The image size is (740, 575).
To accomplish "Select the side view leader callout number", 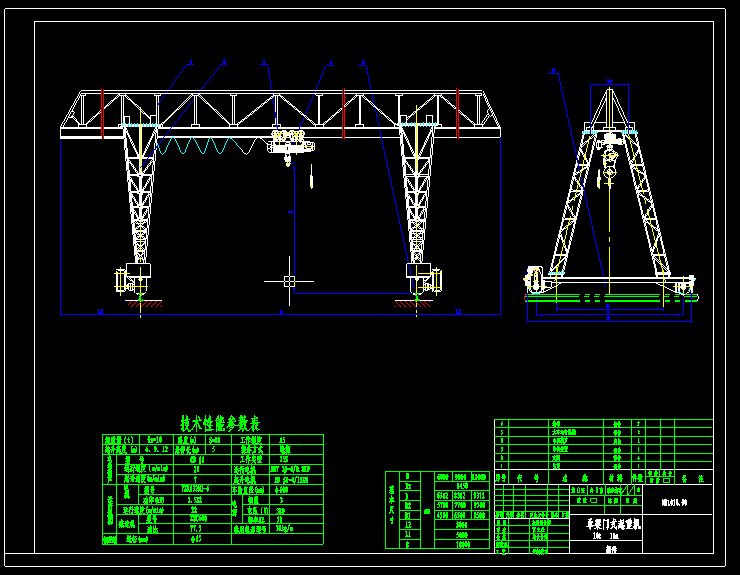I will click(x=551, y=72).
